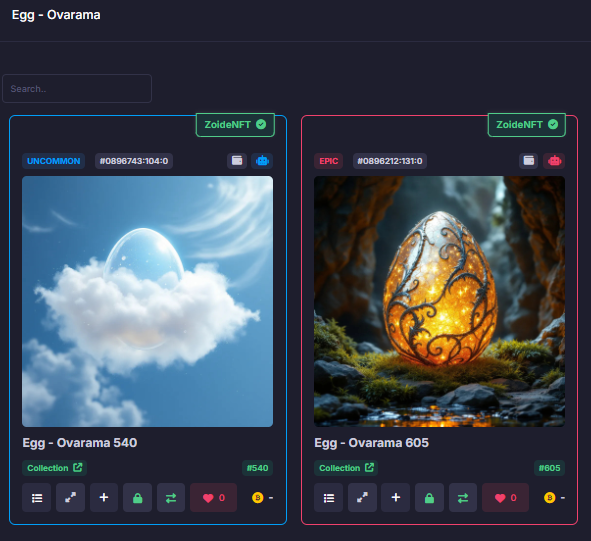Toggle the green lock on Ovarama 605
Viewport: 591px width, 541px height.
click(429, 498)
